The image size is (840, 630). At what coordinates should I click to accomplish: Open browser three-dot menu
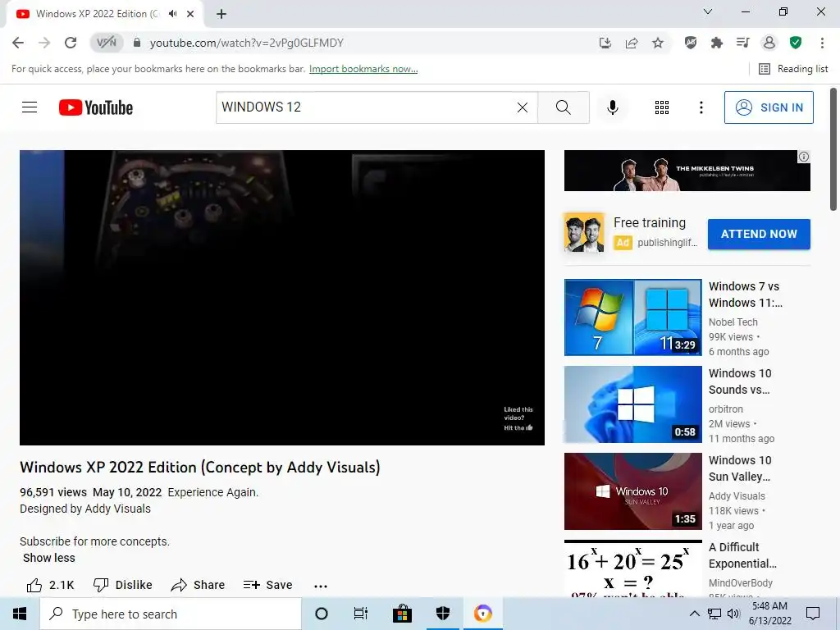[x=822, y=43]
